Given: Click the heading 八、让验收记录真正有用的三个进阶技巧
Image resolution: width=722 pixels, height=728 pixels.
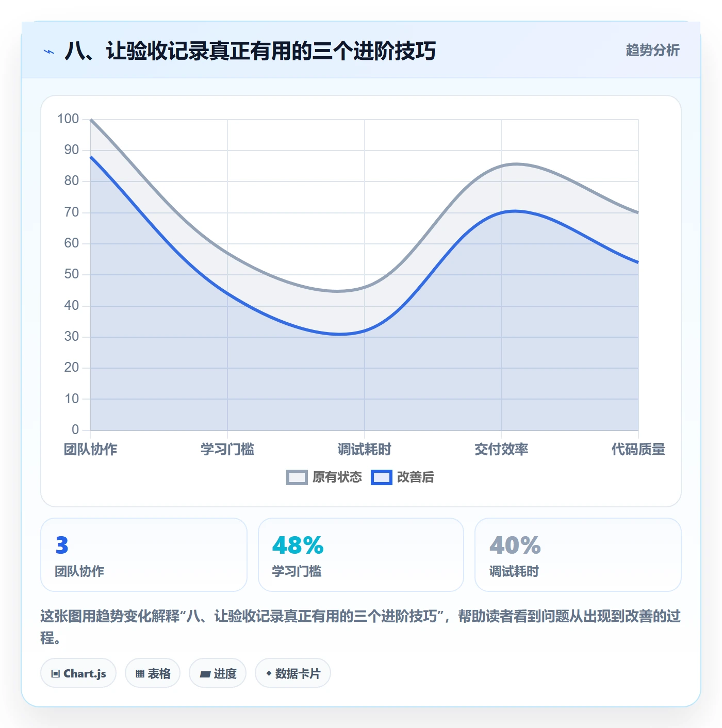Looking at the screenshot, I should [x=250, y=51].
